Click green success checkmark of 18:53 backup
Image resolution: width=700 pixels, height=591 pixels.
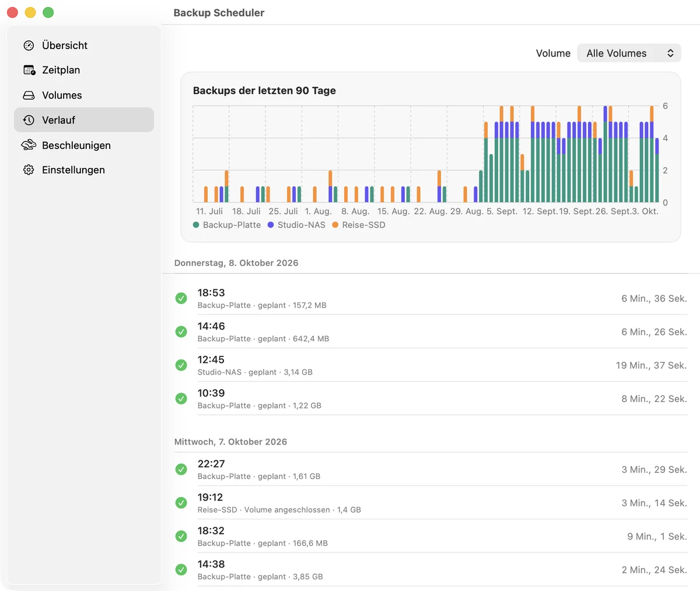(x=181, y=298)
